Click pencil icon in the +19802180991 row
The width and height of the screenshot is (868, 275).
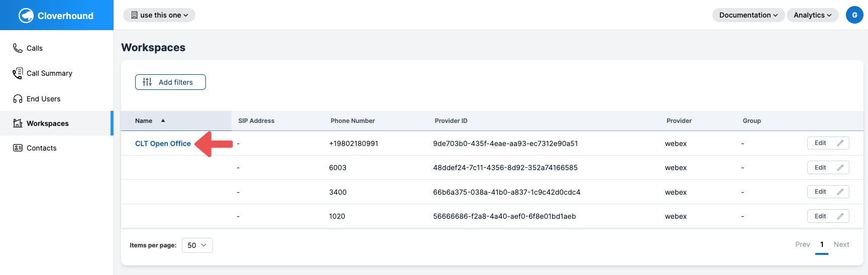(x=840, y=143)
